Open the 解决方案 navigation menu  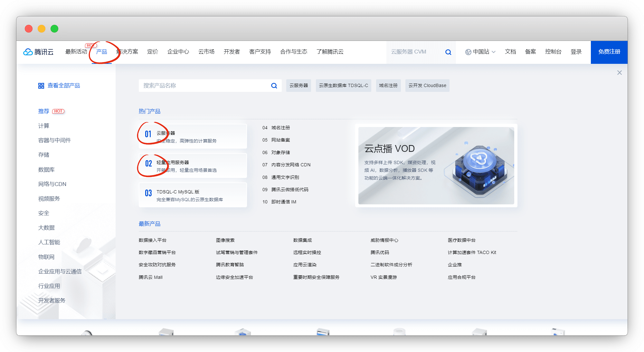coord(128,52)
